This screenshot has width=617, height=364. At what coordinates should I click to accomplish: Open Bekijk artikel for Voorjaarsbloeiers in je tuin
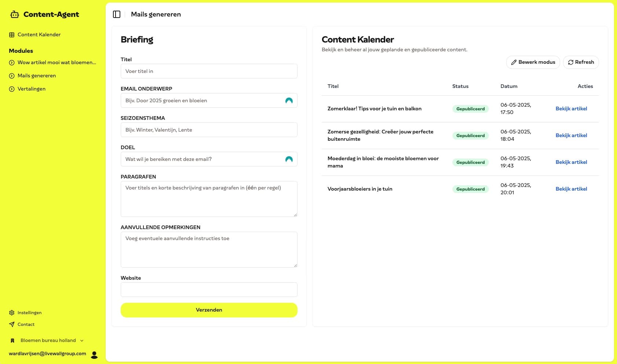click(x=571, y=189)
